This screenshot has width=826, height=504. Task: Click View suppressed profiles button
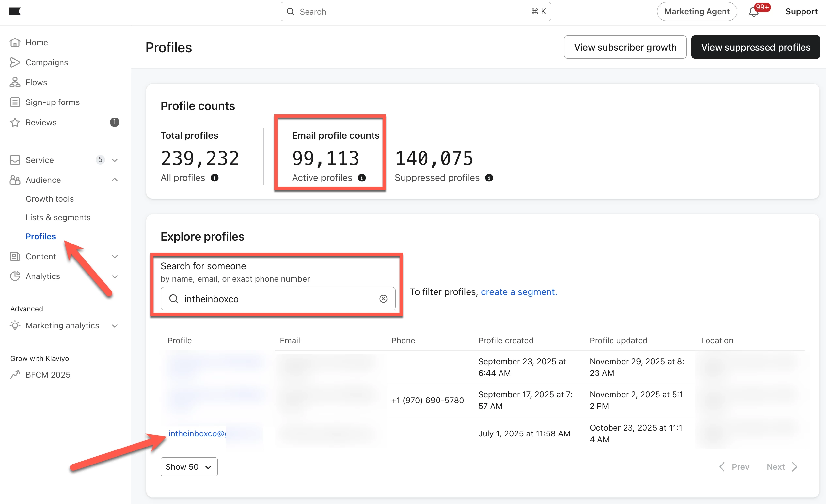[755, 47]
